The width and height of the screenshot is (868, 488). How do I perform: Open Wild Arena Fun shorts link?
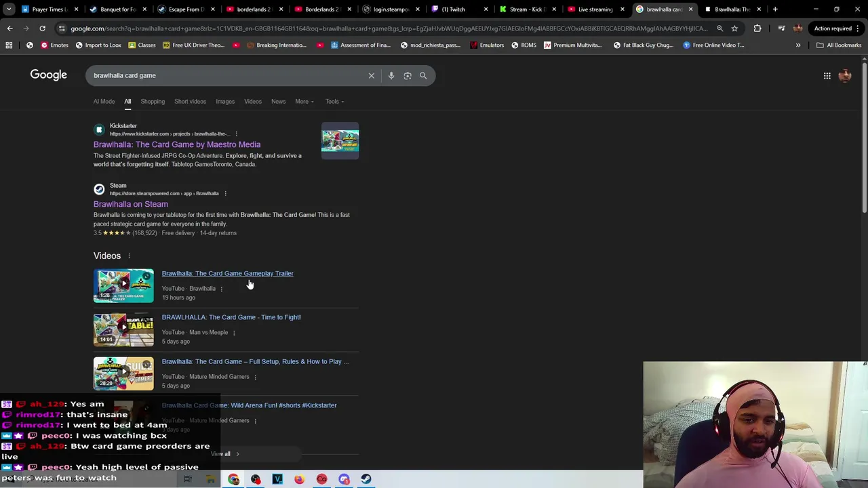[x=249, y=405]
